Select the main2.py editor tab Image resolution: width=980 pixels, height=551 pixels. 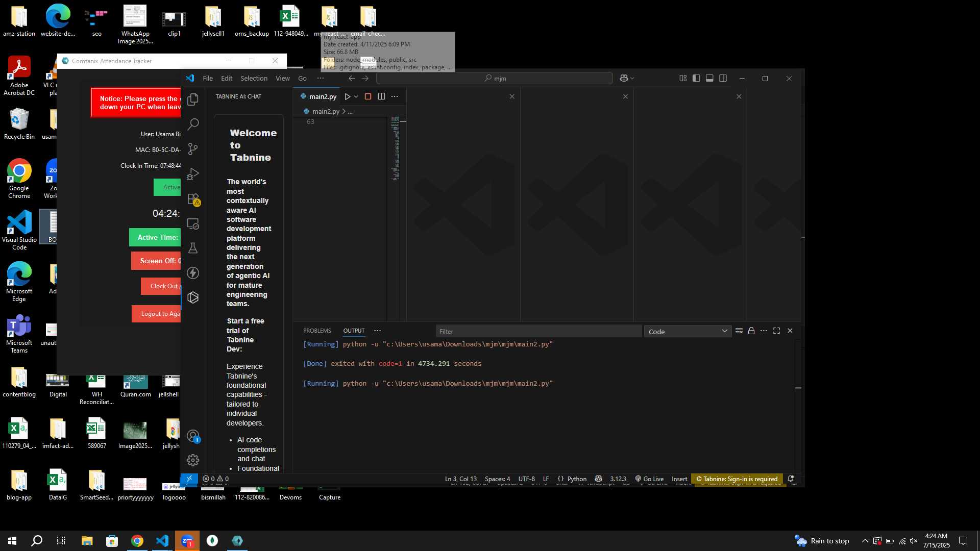[x=318, y=96]
